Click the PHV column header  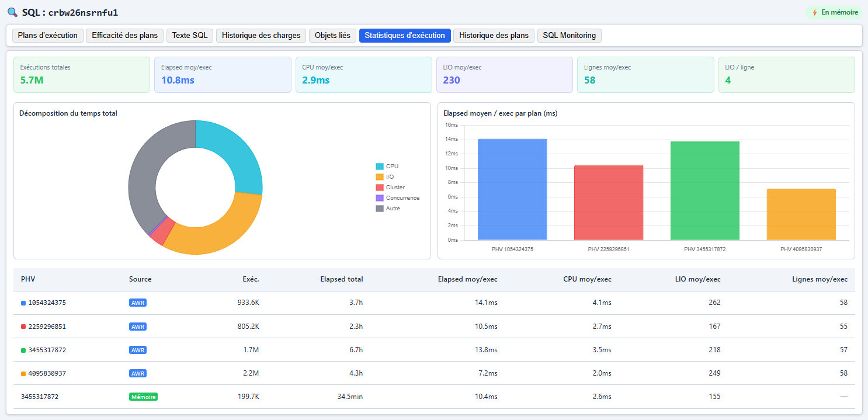(x=28, y=279)
